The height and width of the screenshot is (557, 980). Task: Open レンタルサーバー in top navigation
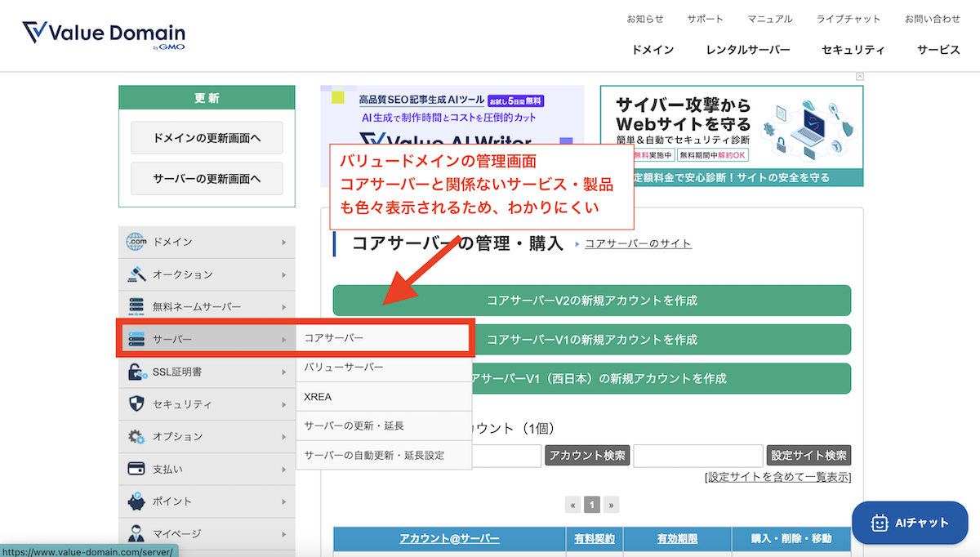tap(748, 50)
